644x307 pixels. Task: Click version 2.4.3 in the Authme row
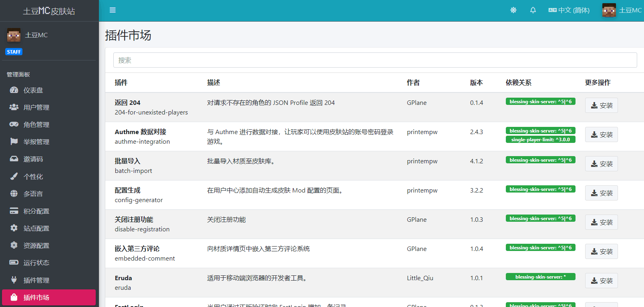click(x=477, y=132)
